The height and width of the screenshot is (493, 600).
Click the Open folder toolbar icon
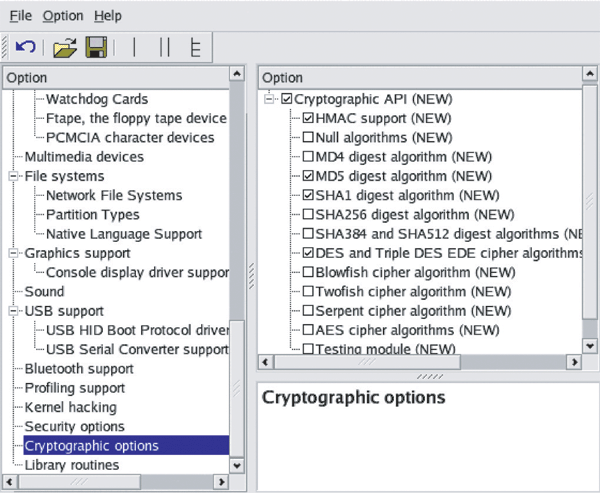click(x=65, y=47)
